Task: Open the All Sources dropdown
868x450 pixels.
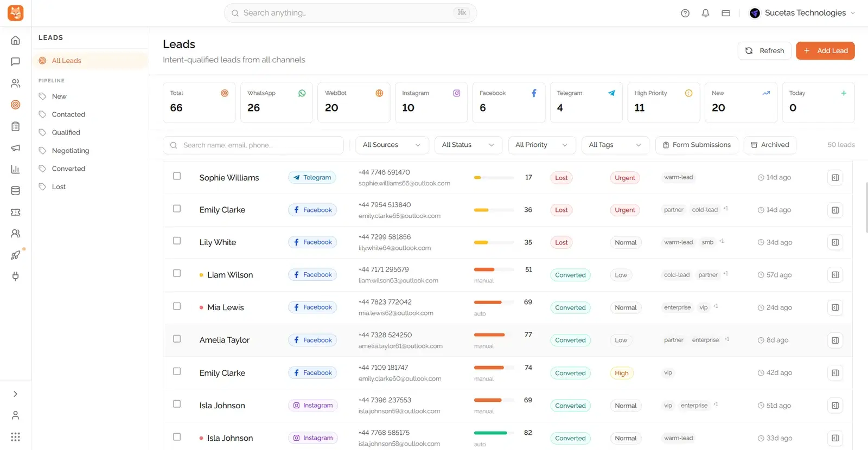Action: click(x=392, y=145)
